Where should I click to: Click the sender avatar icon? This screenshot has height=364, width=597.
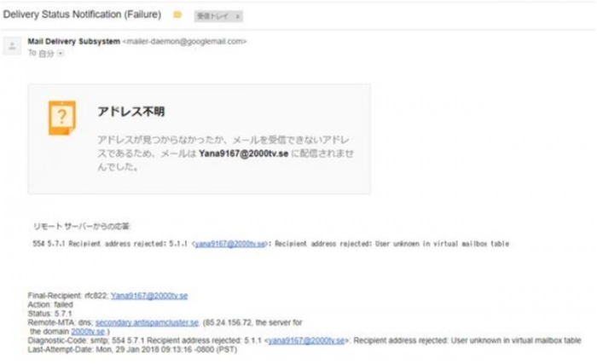click(x=12, y=46)
